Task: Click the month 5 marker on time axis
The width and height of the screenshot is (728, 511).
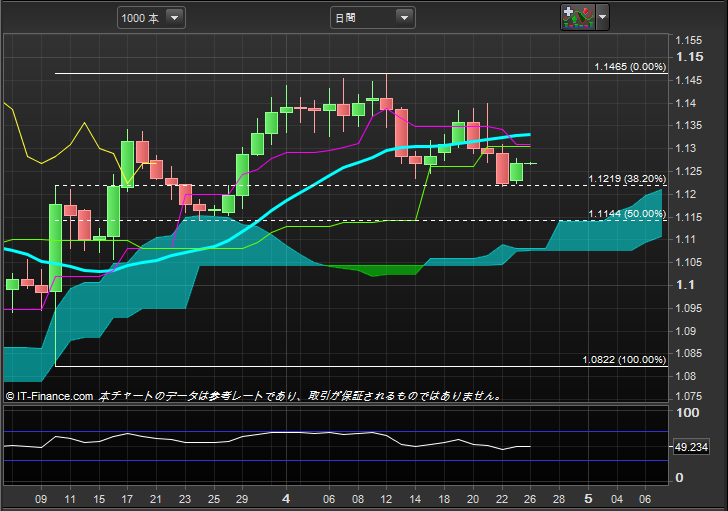Action: point(588,499)
